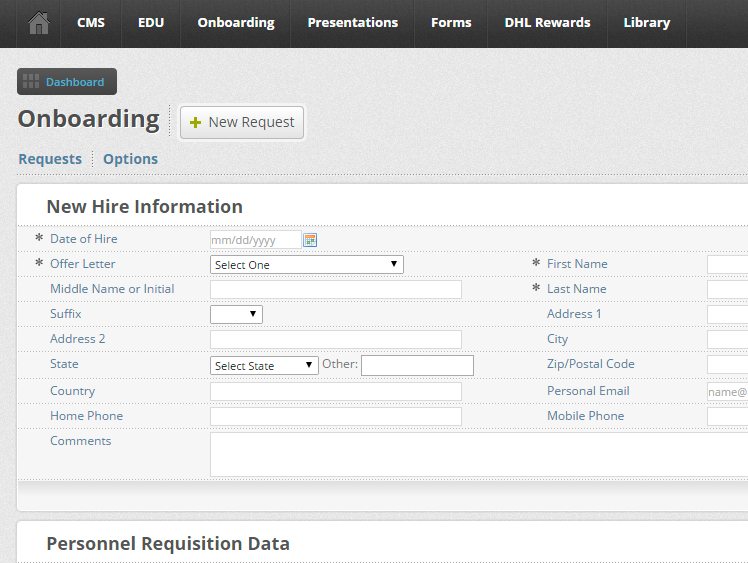Click the Home Phone input field

click(336, 417)
